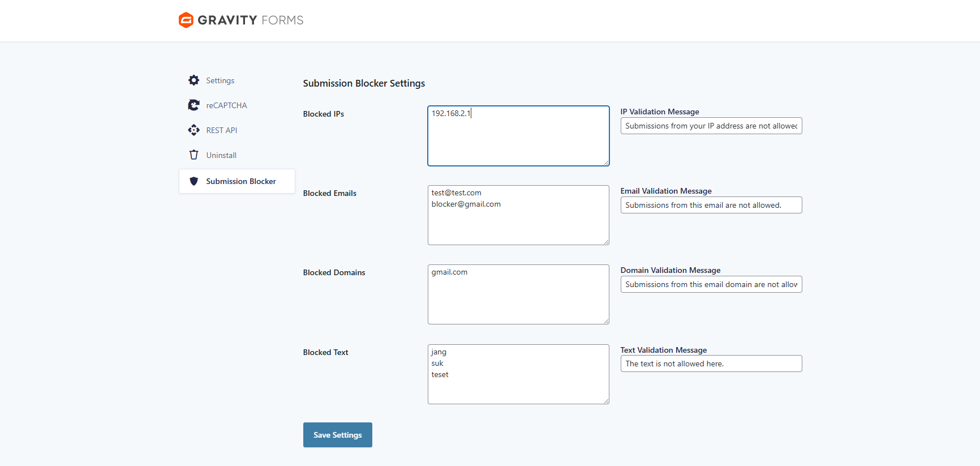This screenshot has width=980, height=466.
Task: Edit the Domain Validation Message field
Action: click(711, 284)
